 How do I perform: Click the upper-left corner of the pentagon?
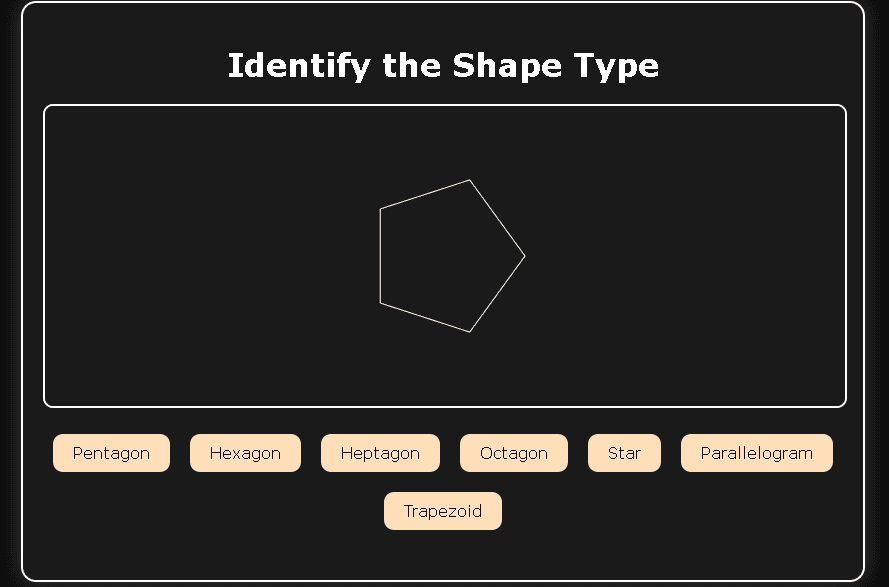point(380,209)
